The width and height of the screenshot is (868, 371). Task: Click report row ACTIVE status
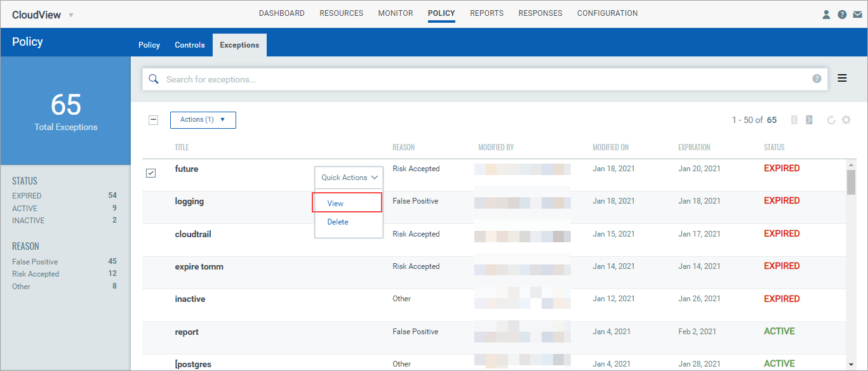[779, 331]
